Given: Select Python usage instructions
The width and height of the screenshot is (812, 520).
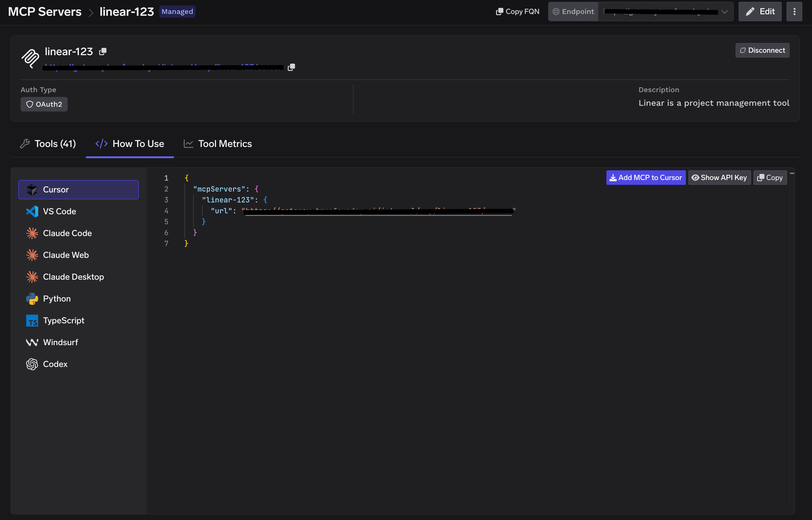Looking at the screenshot, I should click(78, 299).
